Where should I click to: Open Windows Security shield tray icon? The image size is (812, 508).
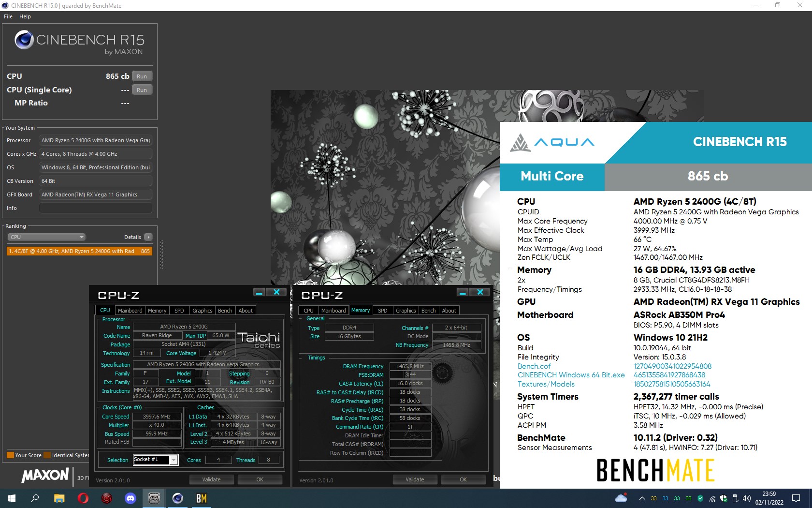click(724, 498)
